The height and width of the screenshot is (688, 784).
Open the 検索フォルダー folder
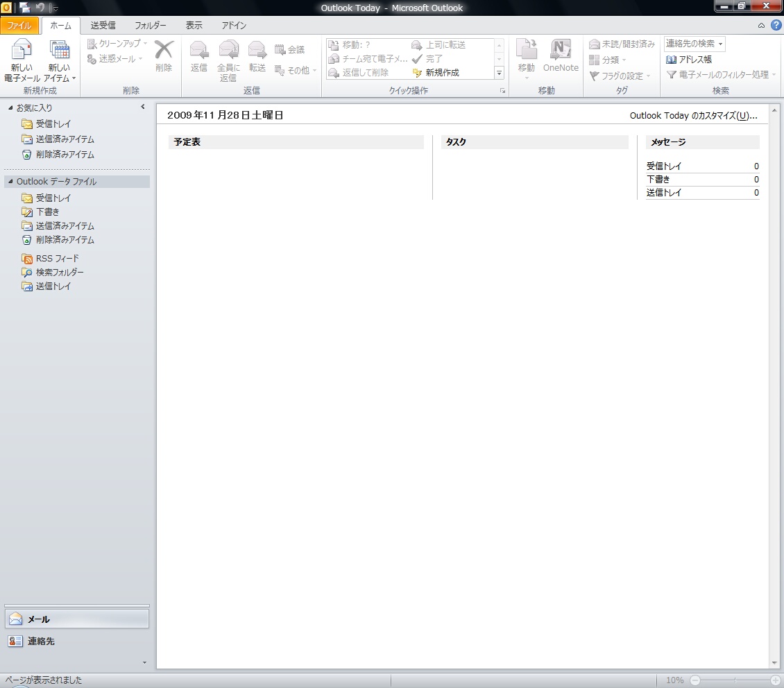tap(52, 273)
